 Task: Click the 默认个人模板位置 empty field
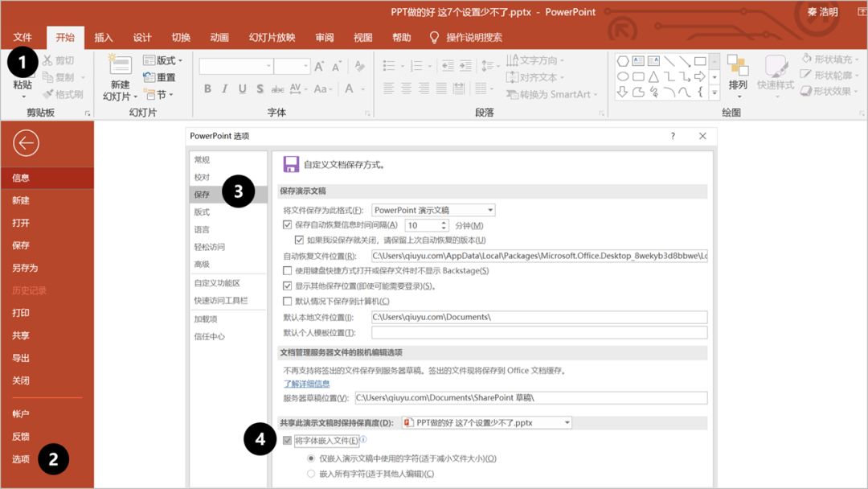click(x=539, y=332)
